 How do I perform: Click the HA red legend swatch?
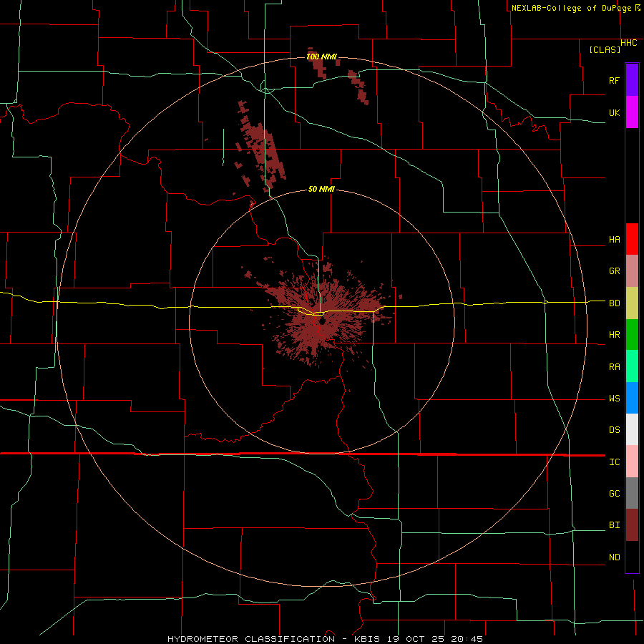click(632, 239)
